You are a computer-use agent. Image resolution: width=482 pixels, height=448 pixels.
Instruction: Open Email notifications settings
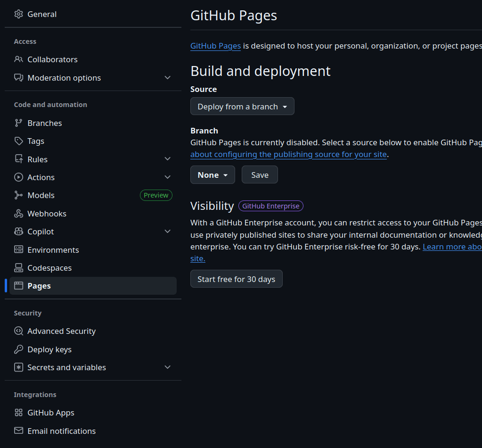point(93,431)
